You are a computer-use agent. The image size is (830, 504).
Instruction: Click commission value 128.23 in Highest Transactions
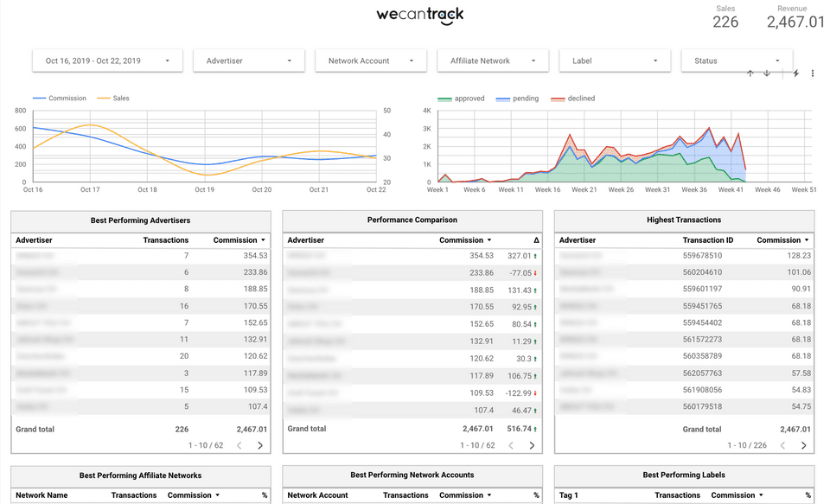(x=799, y=255)
